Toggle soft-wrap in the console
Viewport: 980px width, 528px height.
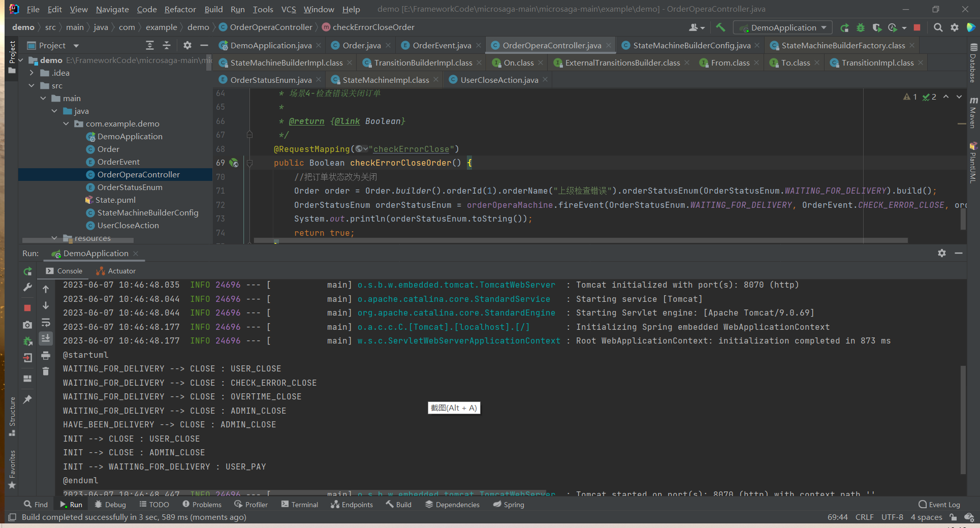coord(46,323)
